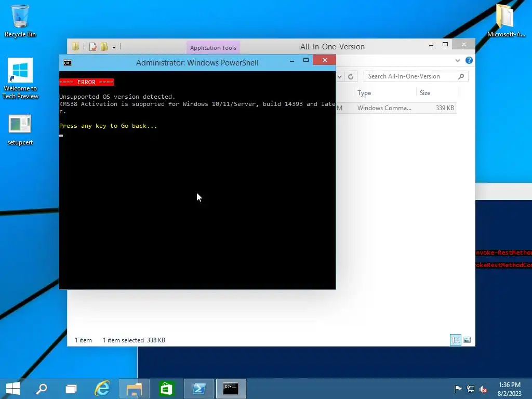Click the '1 item' status bar text
Screen dimensions: 532x399
pyautogui.click(x=83, y=340)
